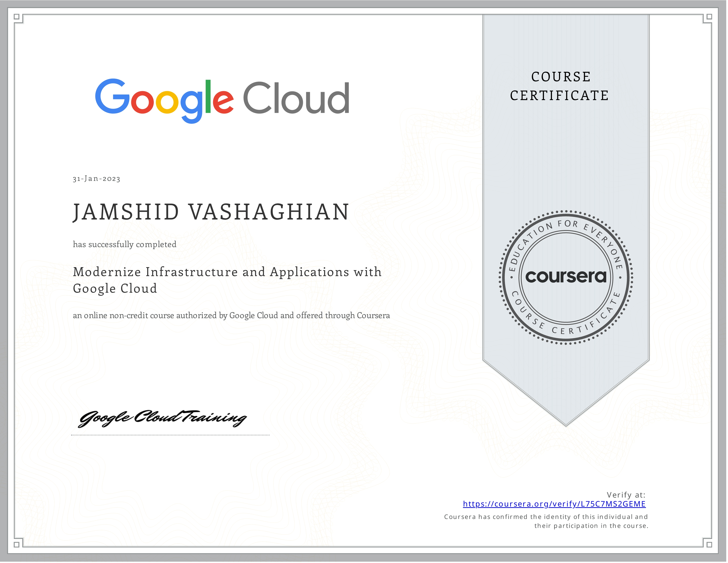The width and height of the screenshot is (728, 563).
Task: Click the Coursera verification link
Action: (554, 504)
